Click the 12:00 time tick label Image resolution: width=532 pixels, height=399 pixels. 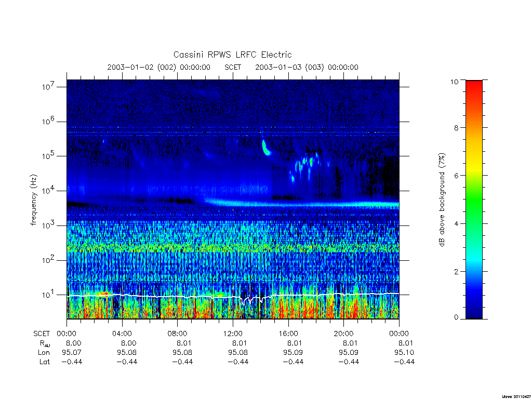pyautogui.click(x=233, y=334)
